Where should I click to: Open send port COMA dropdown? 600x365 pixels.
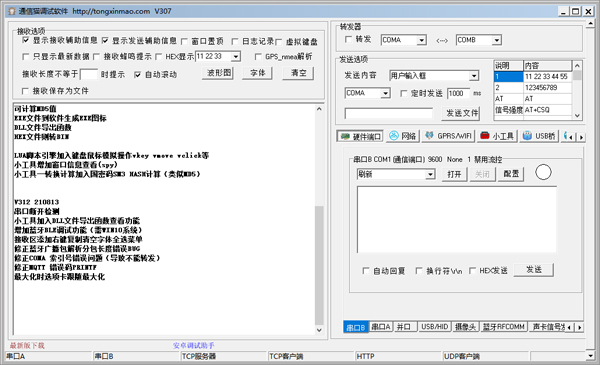(x=385, y=93)
